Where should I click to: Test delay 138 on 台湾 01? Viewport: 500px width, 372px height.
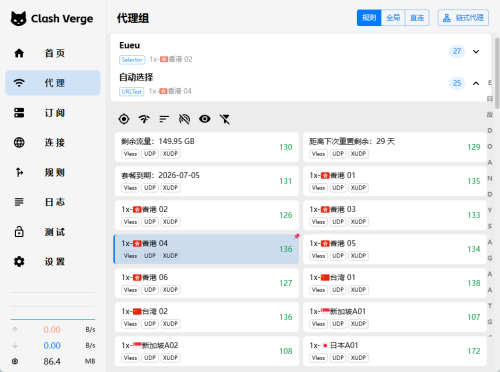(x=474, y=283)
